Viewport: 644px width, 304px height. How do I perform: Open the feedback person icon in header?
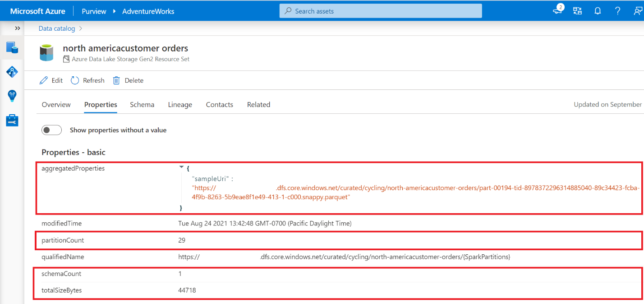click(637, 11)
